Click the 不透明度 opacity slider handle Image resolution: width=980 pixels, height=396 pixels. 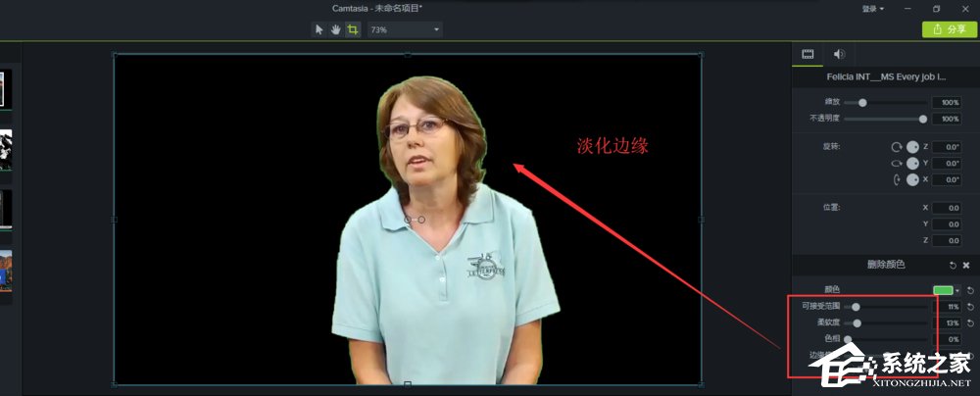pos(923,119)
